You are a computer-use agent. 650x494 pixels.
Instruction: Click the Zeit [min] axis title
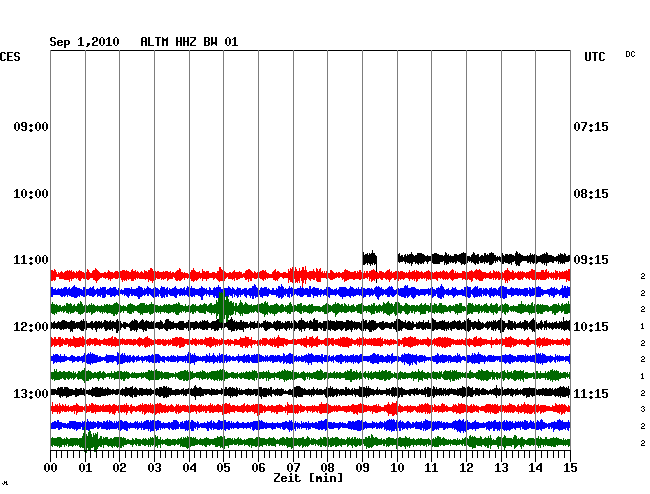308,478
